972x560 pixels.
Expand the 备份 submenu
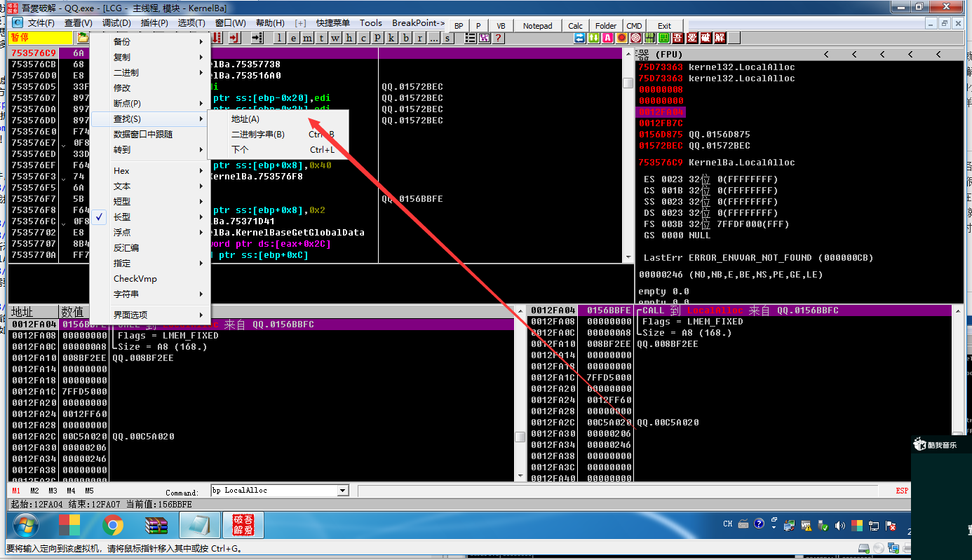(150, 41)
